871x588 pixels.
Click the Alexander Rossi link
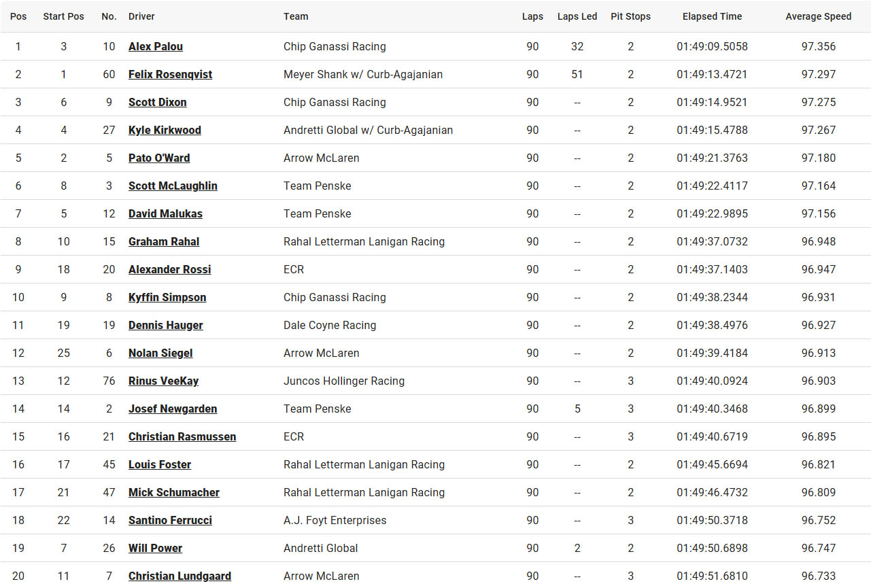pos(169,270)
